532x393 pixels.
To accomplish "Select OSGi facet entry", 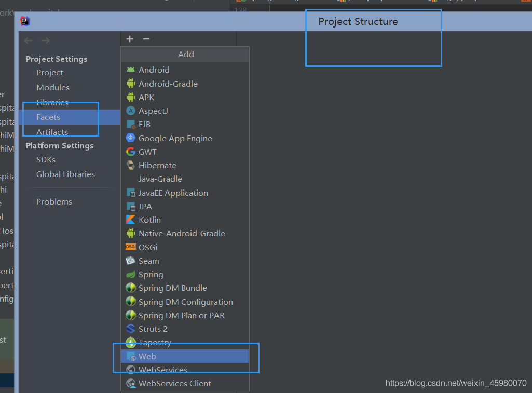I will click(185, 247).
